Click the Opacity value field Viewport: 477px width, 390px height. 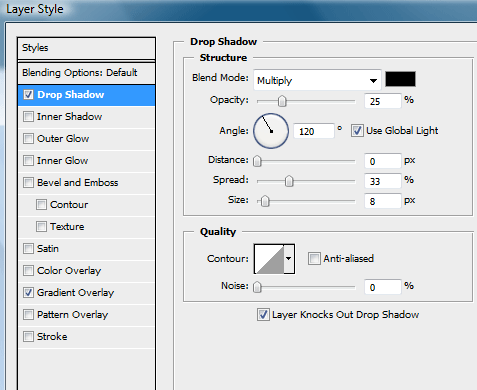(383, 101)
